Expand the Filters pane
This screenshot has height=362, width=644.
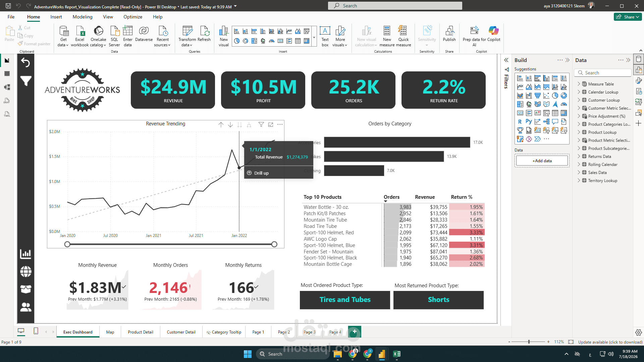tap(506, 60)
